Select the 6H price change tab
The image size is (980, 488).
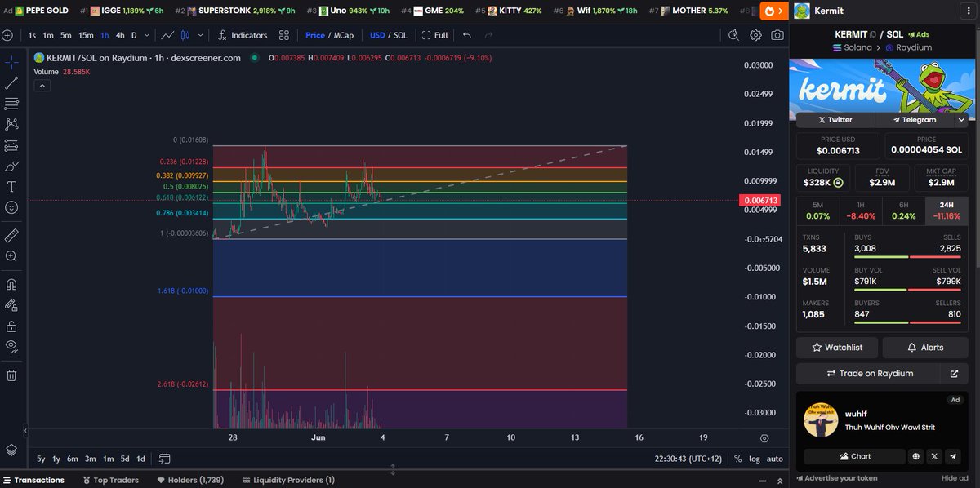(x=903, y=211)
